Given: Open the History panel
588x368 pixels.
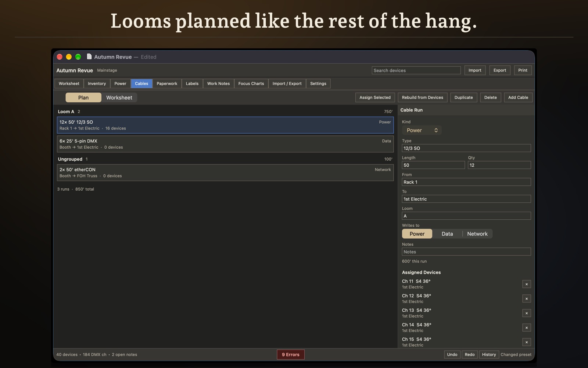Looking at the screenshot, I should (x=489, y=355).
